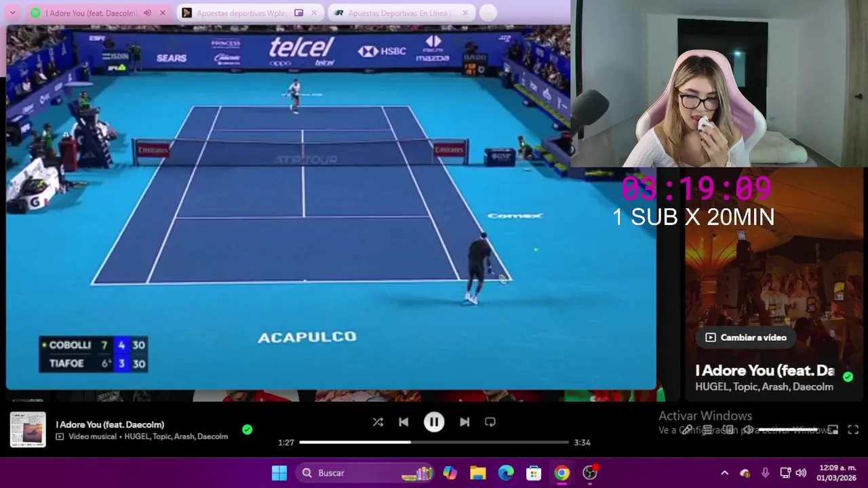Click the microphone tray icon

[766, 473]
